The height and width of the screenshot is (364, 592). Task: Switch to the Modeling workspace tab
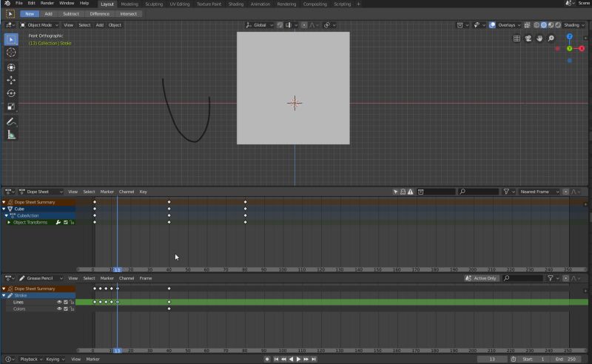tap(129, 4)
